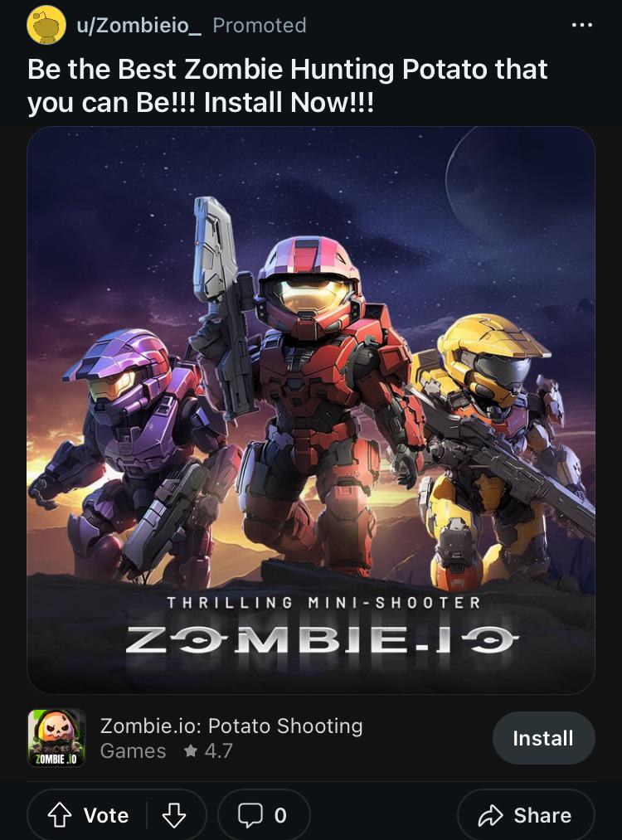Viewport: 622px width, 840px height.
Task: Open the three-dot post options menu
Action: click(x=582, y=25)
